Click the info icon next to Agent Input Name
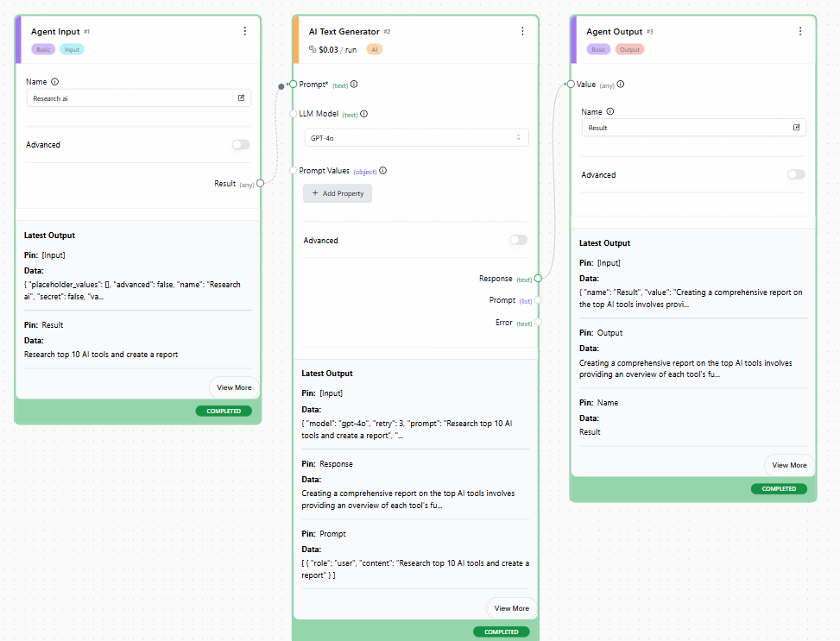This screenshot has height=641, width=840. [x=54, y=82]
